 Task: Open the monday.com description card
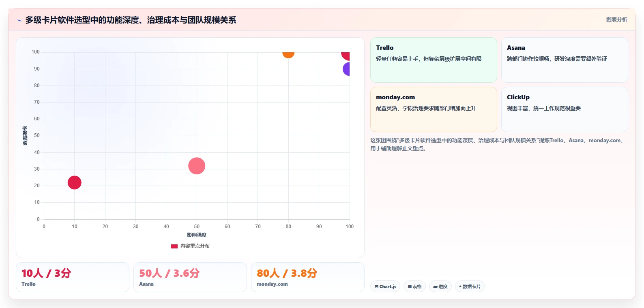click(434, 109)
